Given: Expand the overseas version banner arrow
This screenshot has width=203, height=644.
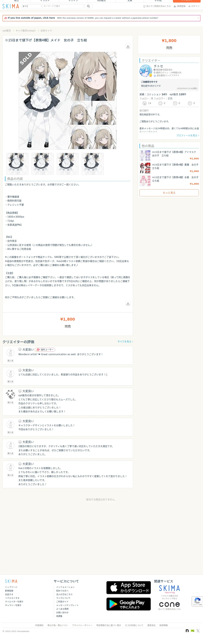Looking at the screenshot, I should 198,18.
